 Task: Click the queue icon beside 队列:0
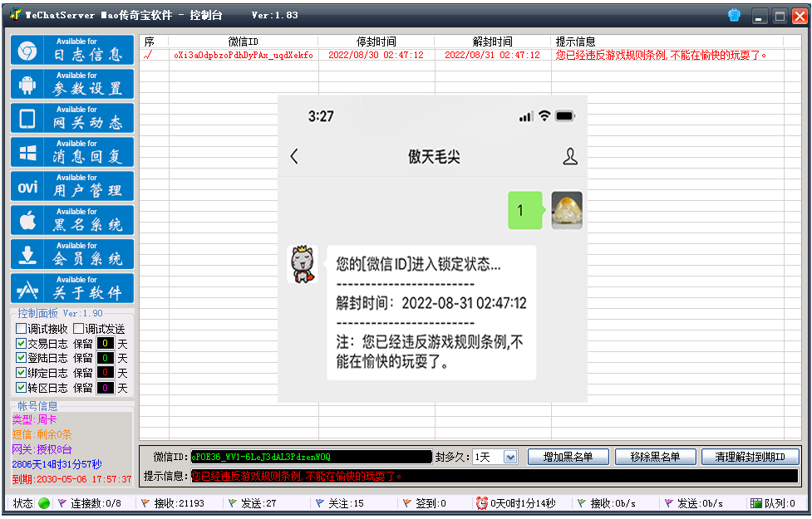[x=756, y=503]
